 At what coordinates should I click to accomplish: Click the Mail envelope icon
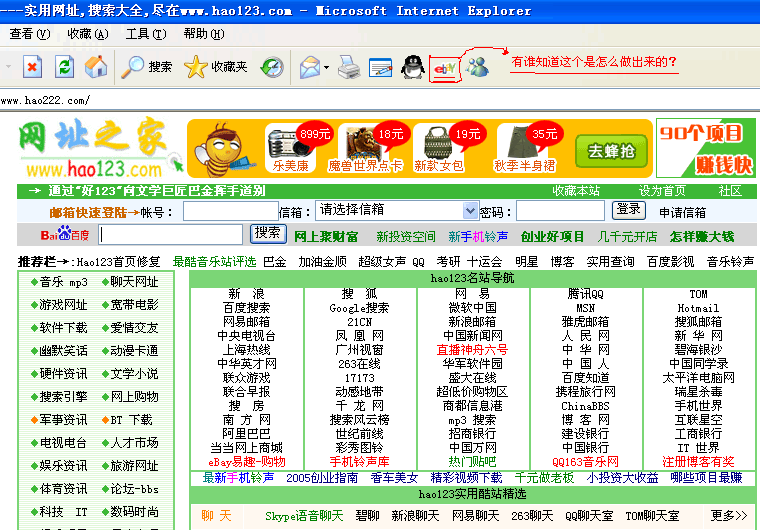[x=310, y=67]
